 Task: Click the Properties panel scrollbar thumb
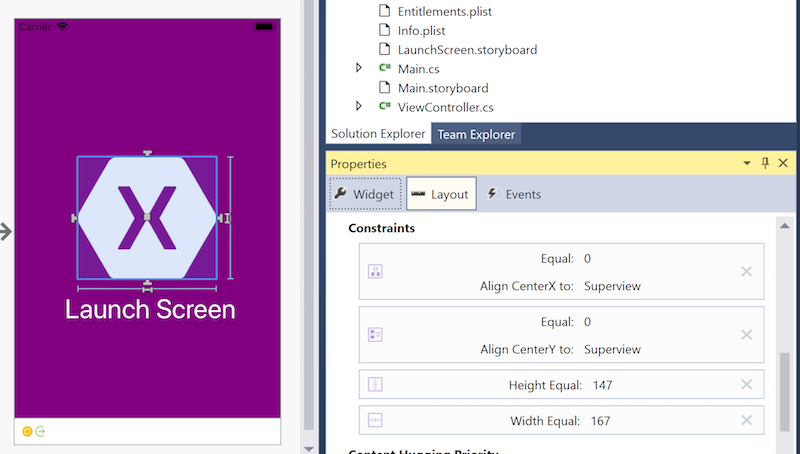pos(785,392)
